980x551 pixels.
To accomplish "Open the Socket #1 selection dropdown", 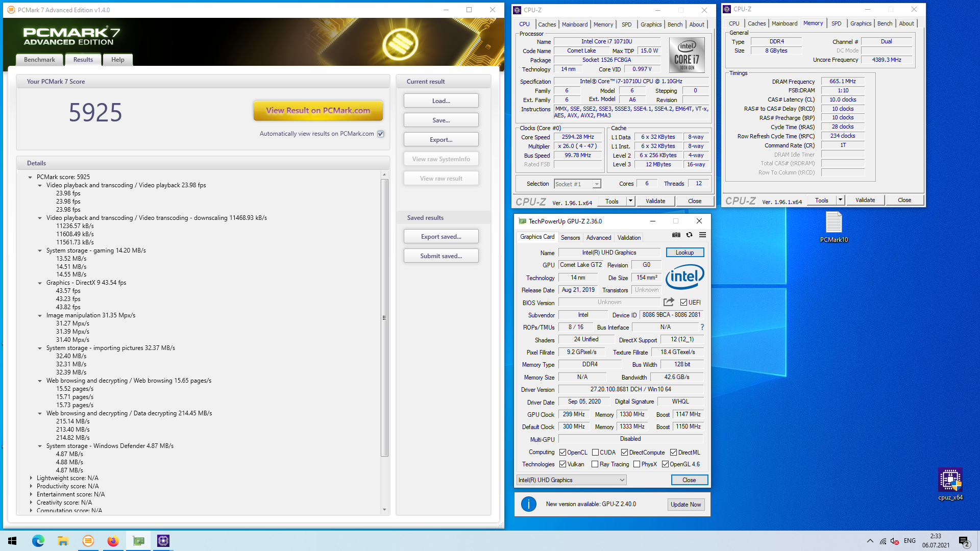I will (577, 184).
